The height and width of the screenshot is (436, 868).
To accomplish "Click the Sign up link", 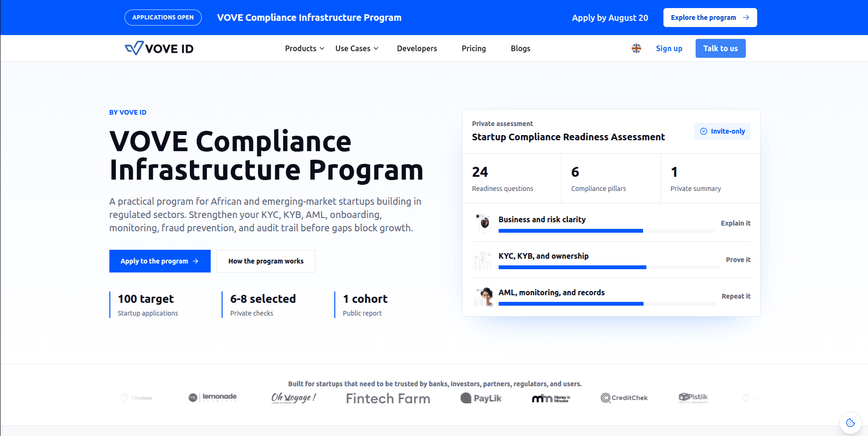I will pos(669,48).
